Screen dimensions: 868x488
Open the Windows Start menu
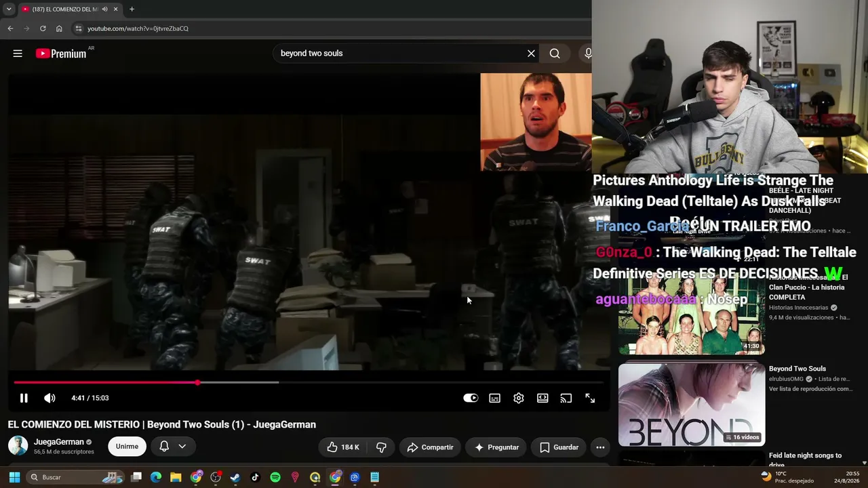coord(14,477)
